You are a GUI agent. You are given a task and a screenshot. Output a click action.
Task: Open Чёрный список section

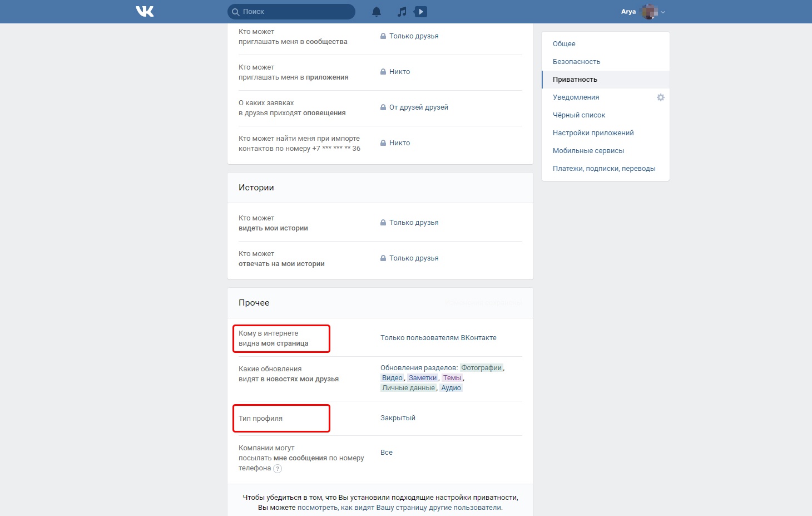coord(606,115)
